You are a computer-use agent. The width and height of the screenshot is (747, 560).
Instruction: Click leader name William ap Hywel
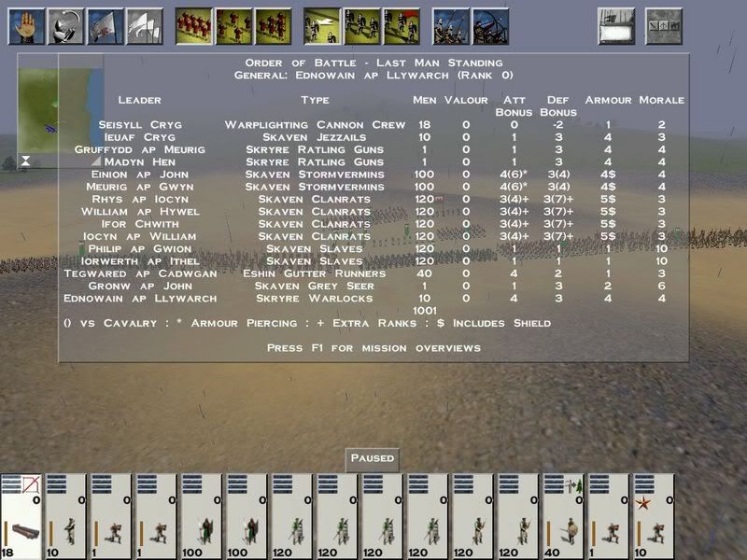[139, 212]
